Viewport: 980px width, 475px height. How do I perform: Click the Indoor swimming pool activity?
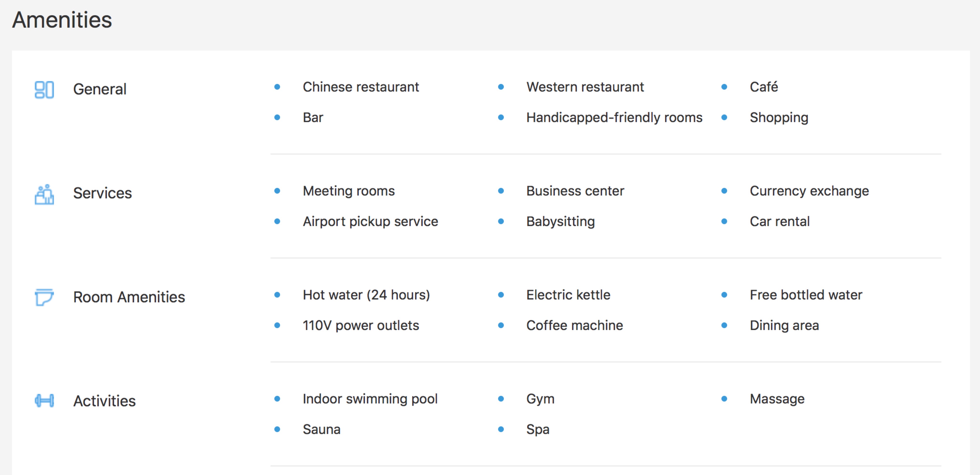(x=370, y=398)
